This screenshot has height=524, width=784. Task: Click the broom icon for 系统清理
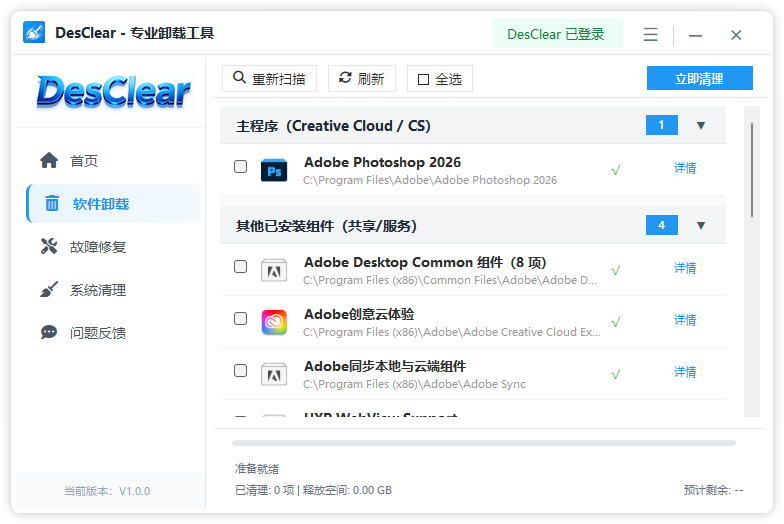coord(49,290)
